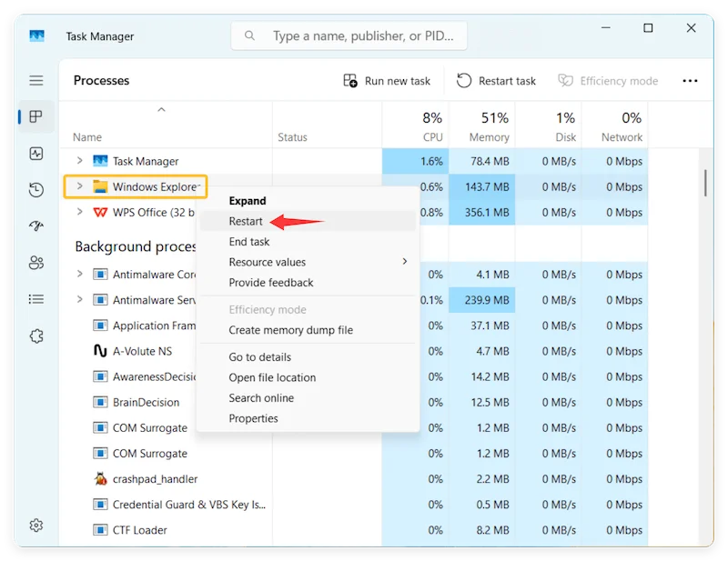Click the 356.1 MB memory cell
The image size is (728, 561).
pyautogui.click(x=482, y=213)
